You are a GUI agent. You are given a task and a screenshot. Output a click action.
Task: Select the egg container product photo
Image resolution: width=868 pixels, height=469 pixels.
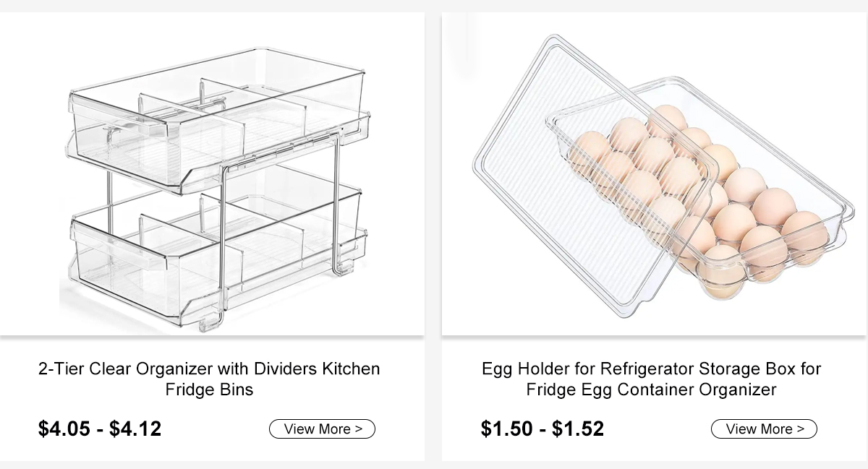coord(655,174)
